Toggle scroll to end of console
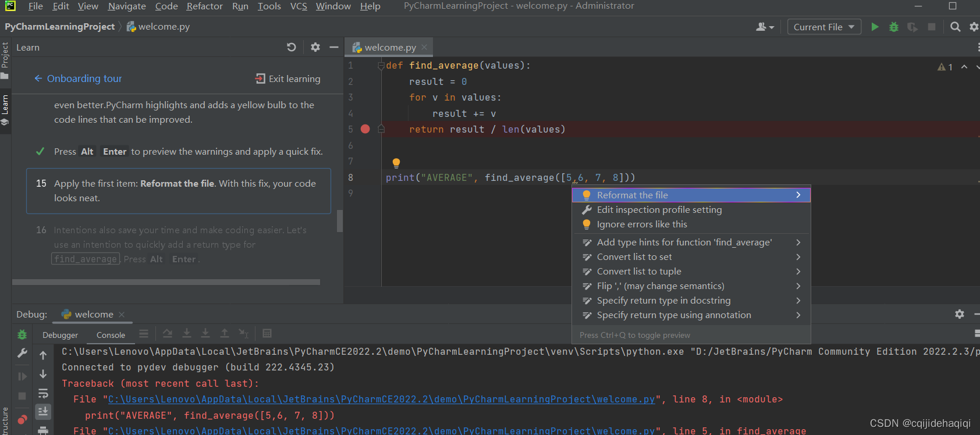This screenshot has height=435, width=980. click(43, 412)
